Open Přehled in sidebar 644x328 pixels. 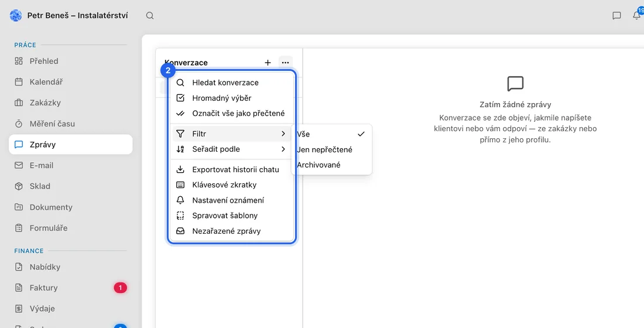coord(71,61)
